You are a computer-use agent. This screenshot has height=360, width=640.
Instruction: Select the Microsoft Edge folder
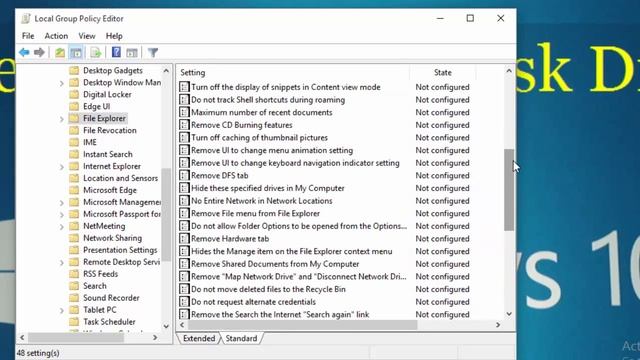click(110, 190)
